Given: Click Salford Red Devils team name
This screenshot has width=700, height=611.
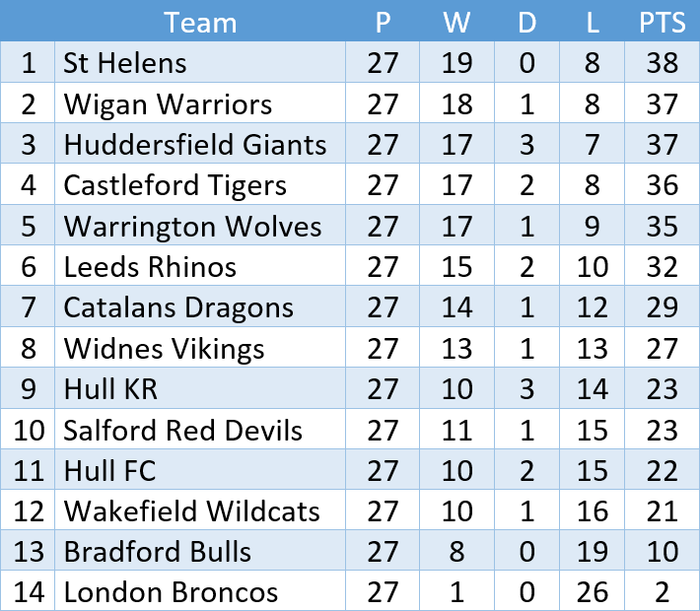Looking at the screenshot, I should (x=183, y=430).
